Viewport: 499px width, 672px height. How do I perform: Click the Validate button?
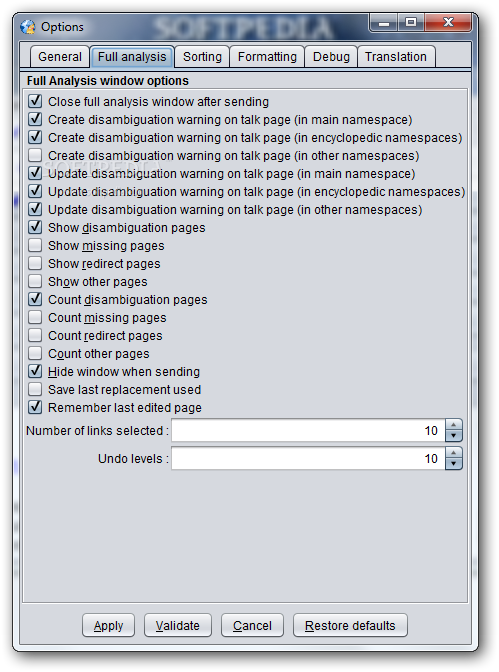[177, 626]
